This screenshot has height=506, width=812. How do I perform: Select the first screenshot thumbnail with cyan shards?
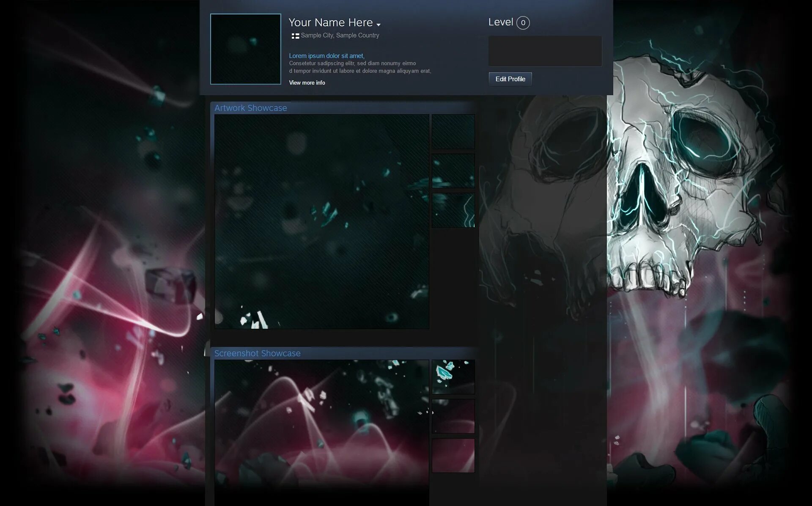pyautogui.click(x=453, y=377)
